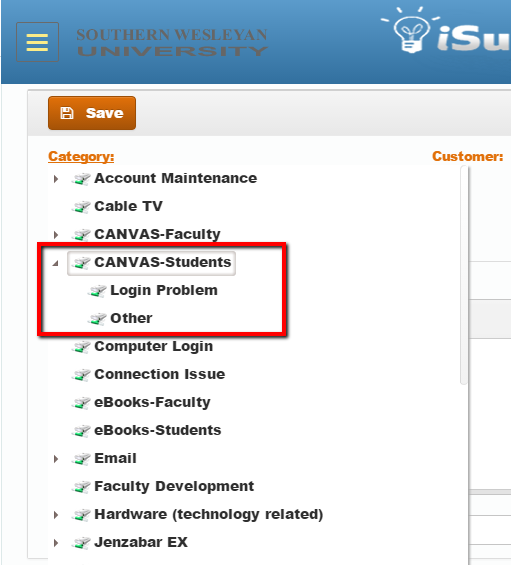Click the Cable TV category icon

(x=81, y=207)
